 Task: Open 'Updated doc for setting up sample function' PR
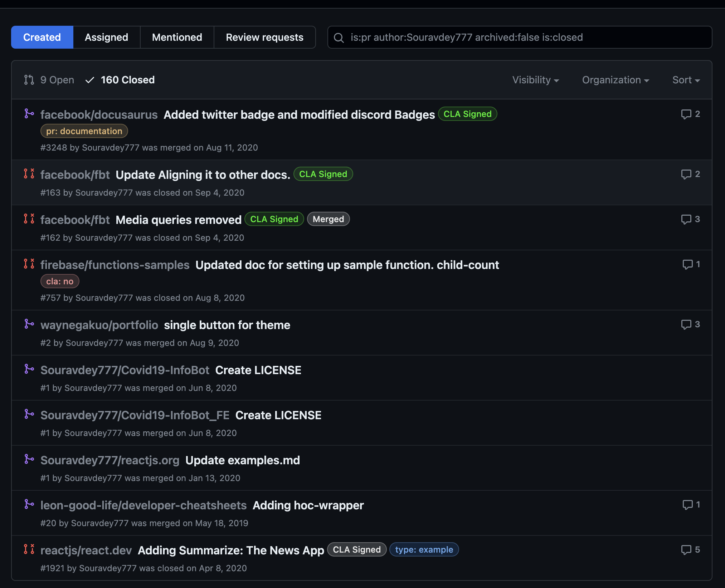click(347, 265)
